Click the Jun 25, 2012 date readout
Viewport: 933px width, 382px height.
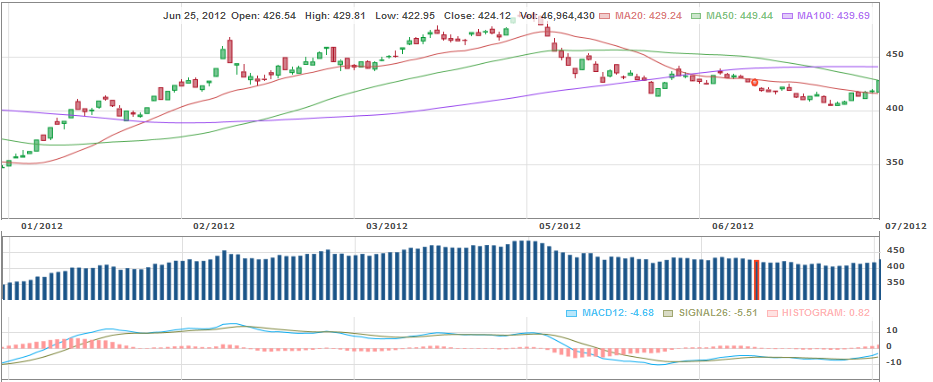point(195,16)
